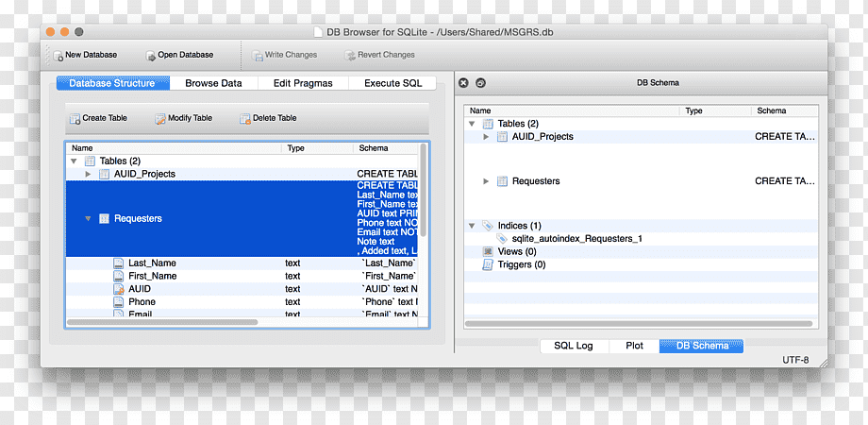Click AUID_Projects table icon in left tree
The width and height of the screenshot is (868, 425).
pos(104,174)
